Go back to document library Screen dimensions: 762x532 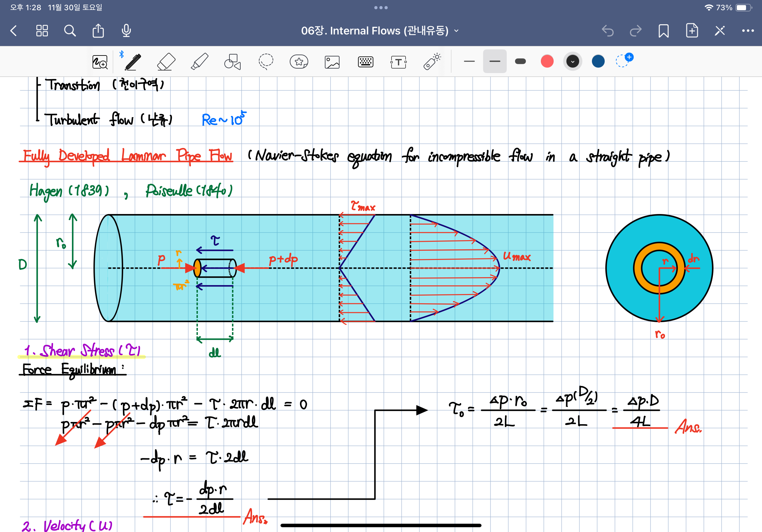[14, 31]
